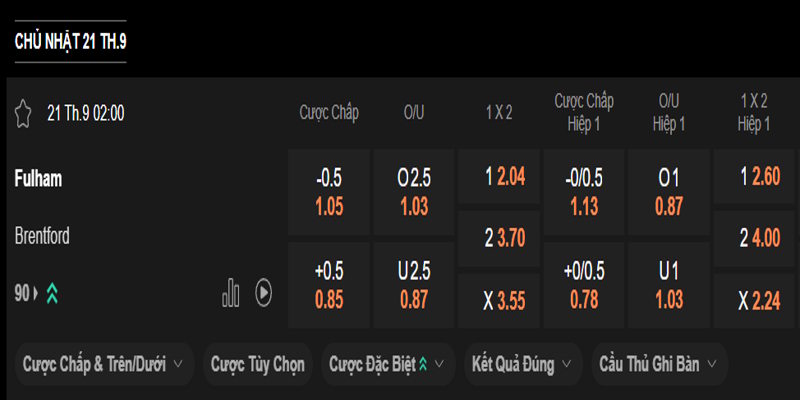Open the Kết Quả Đúng dropdown
This screenshot has width=800, height=400.
[x=524, y=365]
